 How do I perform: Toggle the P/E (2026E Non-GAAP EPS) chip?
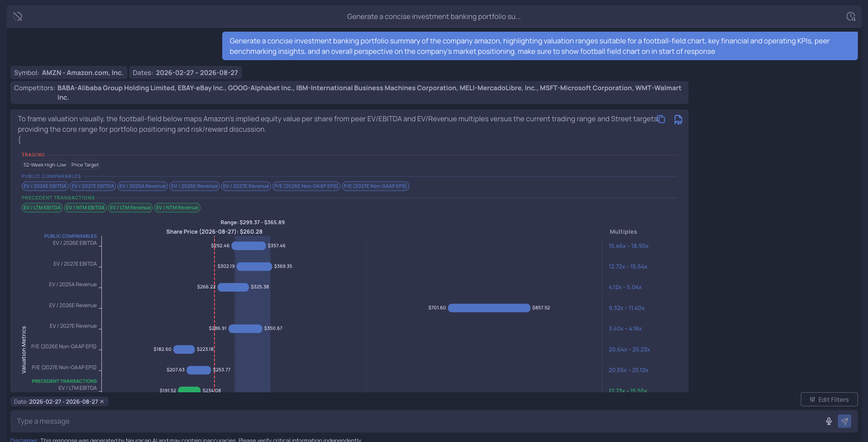(x=306, y=186)
